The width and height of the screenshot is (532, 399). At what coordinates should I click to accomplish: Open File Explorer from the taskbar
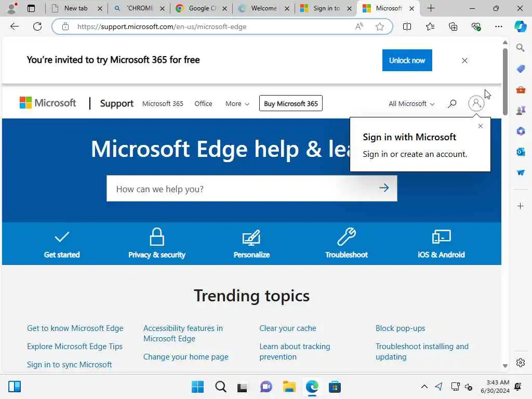pos(289,387)
